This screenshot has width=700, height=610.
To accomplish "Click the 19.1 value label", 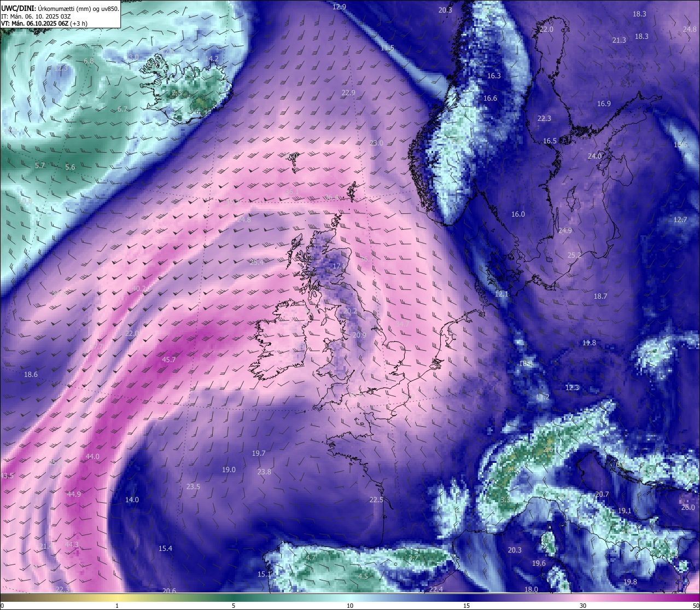I will 625,511.
